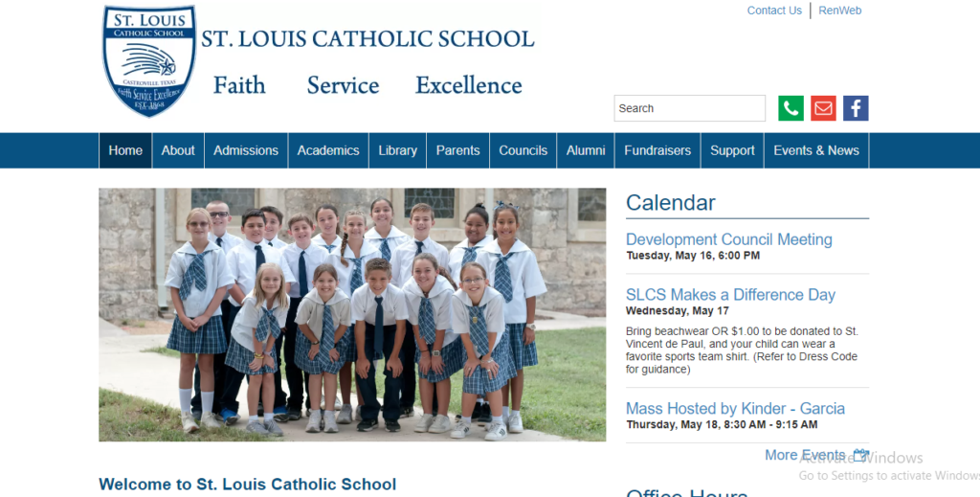Select Academics in the navigation bar
This screenshot has height=497, width=980.
[328, 150]
